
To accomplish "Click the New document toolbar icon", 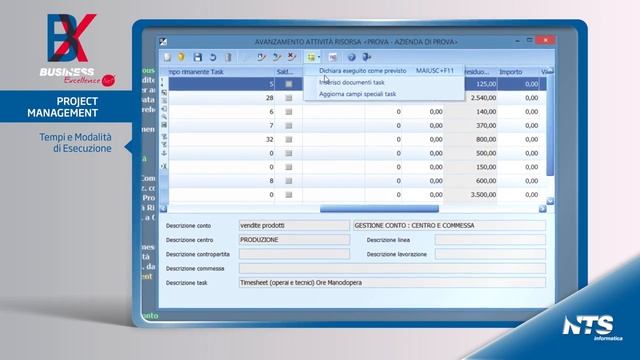I will pos(167,57).
